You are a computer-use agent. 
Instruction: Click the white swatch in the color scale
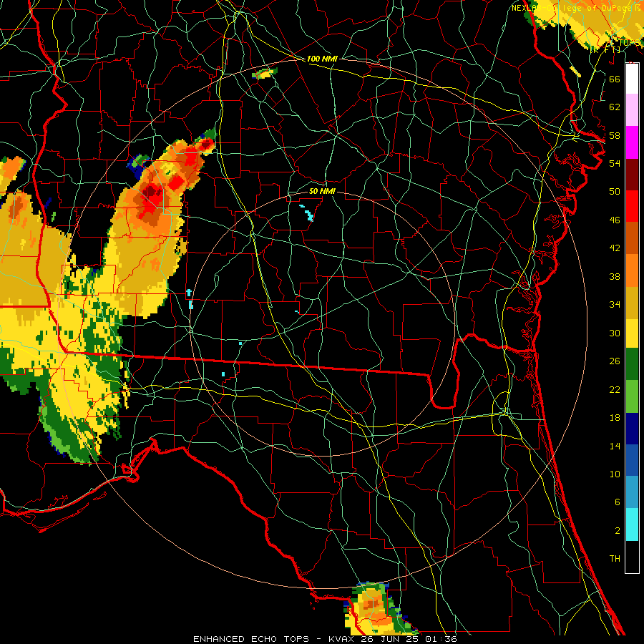coord(632,79)
